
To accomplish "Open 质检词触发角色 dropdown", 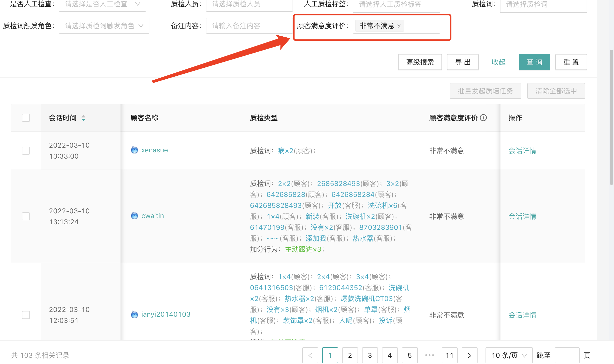I will [x=104, y=26].
